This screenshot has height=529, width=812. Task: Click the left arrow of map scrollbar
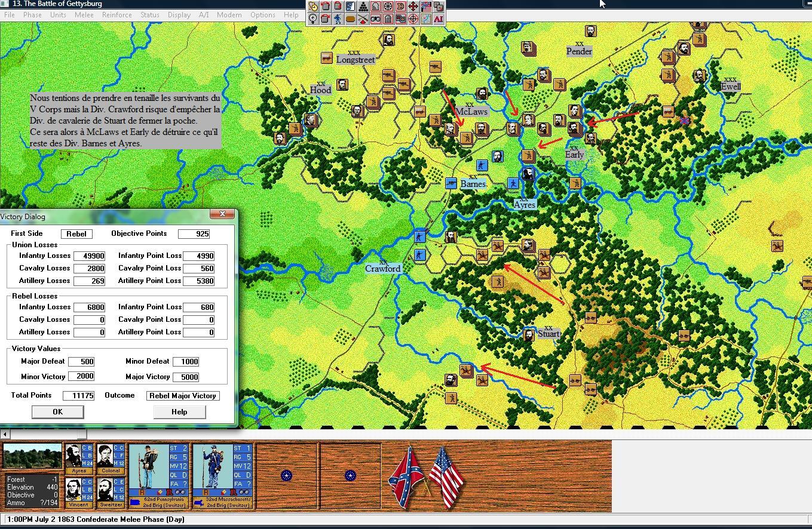coord(4,434)
